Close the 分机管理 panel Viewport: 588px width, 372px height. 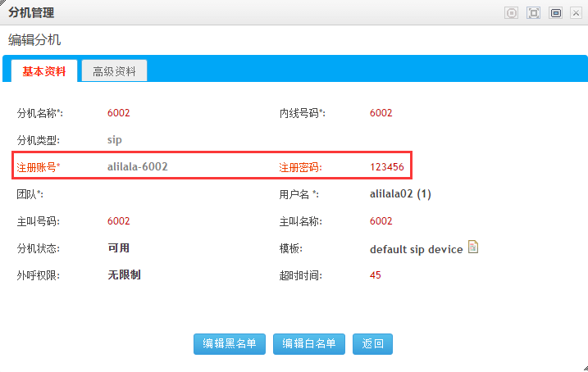click(x=576, y=13)
